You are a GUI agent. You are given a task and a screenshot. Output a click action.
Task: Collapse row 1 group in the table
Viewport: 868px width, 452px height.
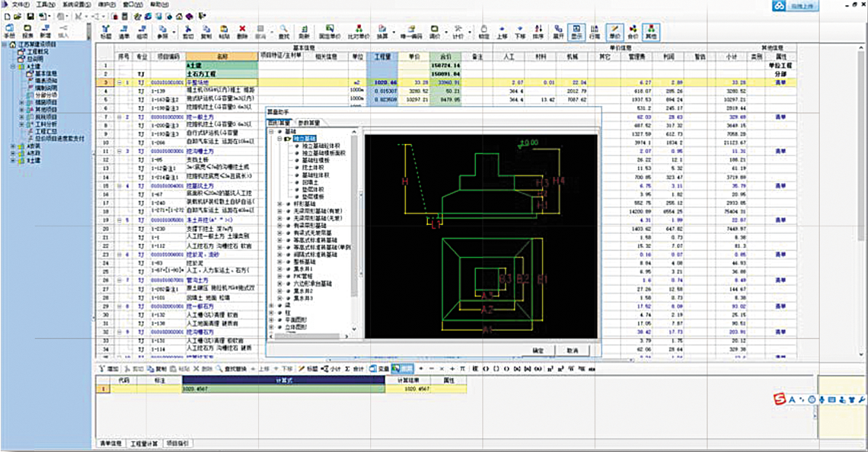[x=120, y=82]
